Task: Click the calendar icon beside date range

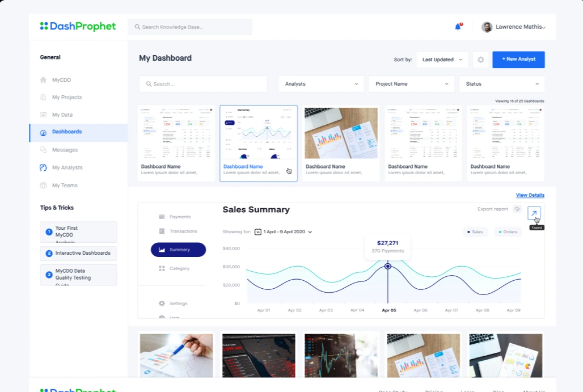Action: tap(258, 232)
